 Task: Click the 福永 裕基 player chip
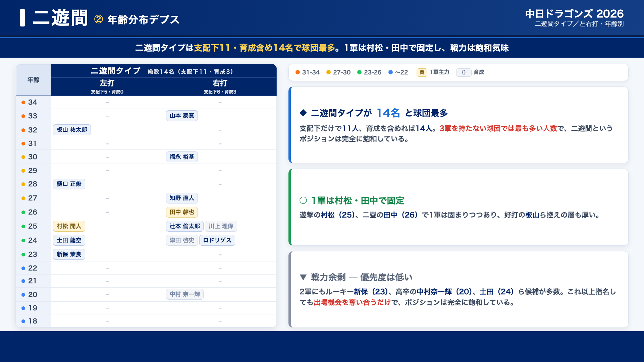(182, 157)
